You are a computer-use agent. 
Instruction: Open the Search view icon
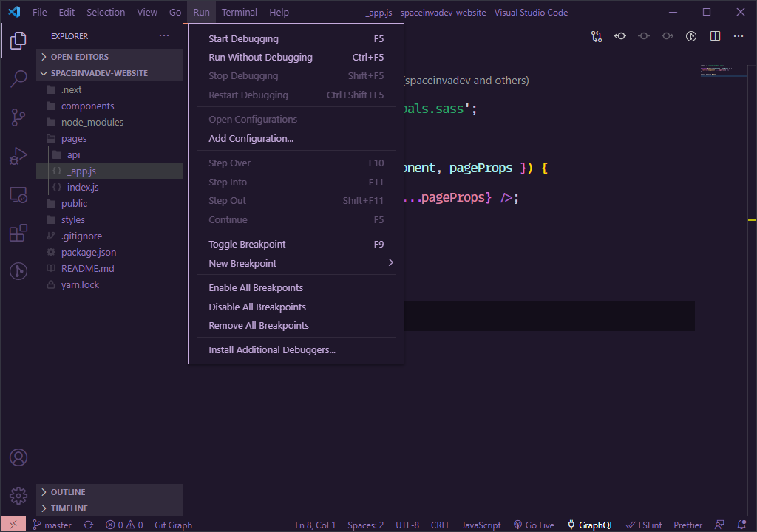(x=18, y=78)
